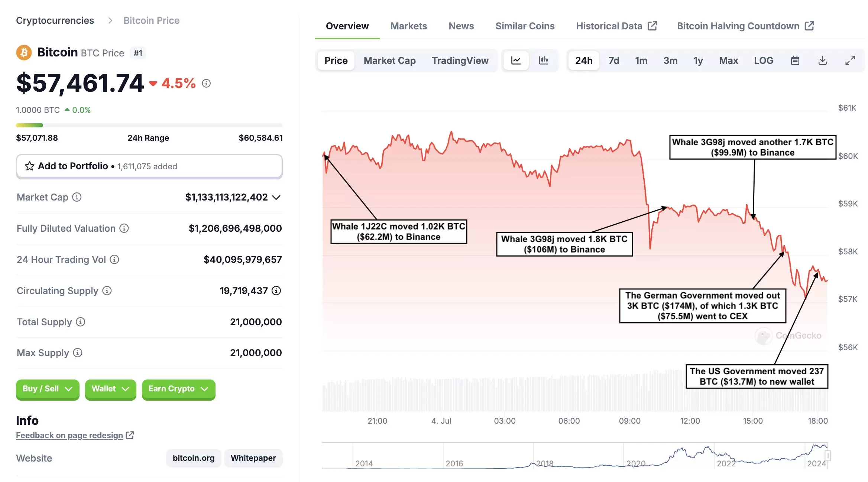Switch to the line chart view icon
Viewport: 868px width, 482px height.
[x=516, y=61]
